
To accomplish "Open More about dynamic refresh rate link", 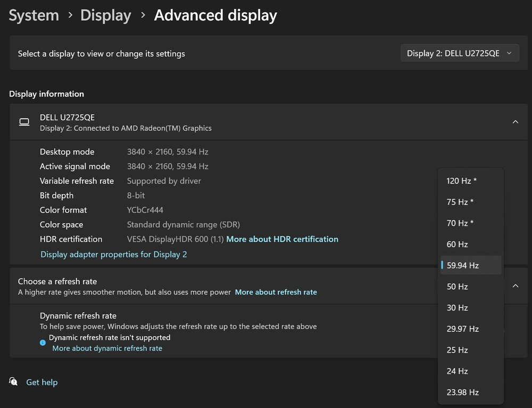I will [107, 348].
